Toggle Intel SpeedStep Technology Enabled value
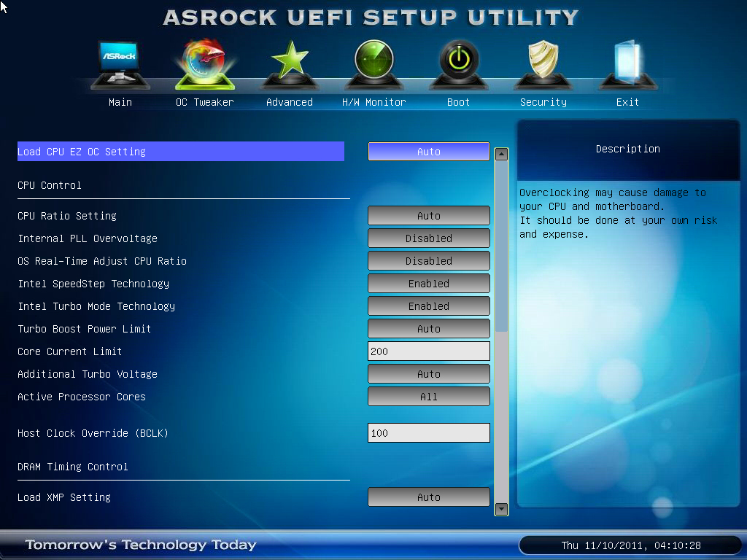Screen dimensions: 747x560 [x=429, y=284]
